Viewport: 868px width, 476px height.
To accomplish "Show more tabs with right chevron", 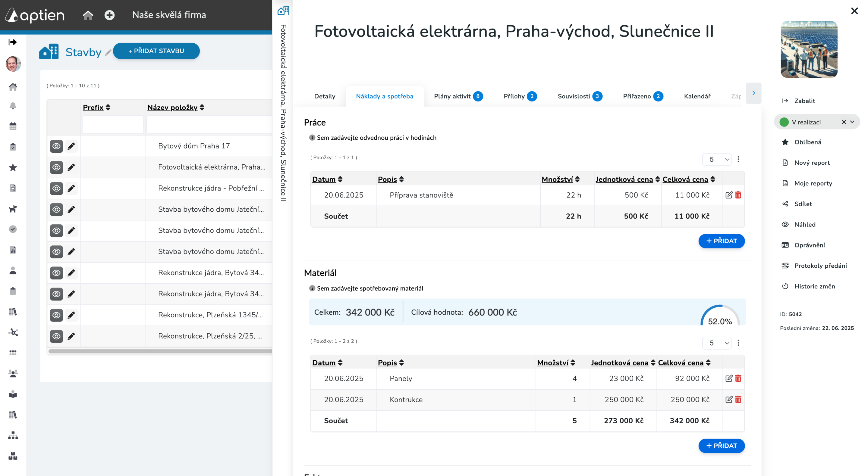I will [x=753, y=93].
